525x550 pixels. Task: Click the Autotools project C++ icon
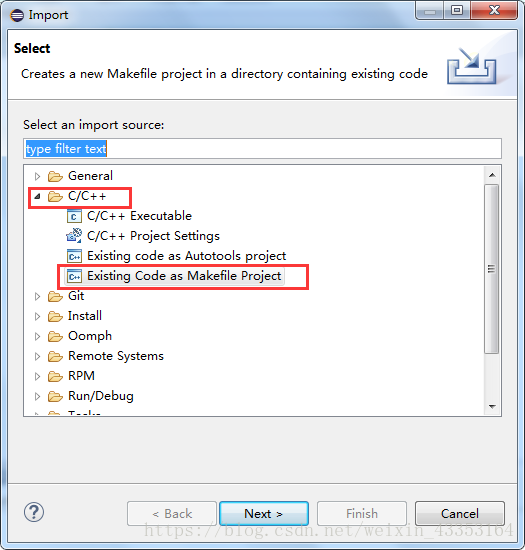[x=74, y=256]
